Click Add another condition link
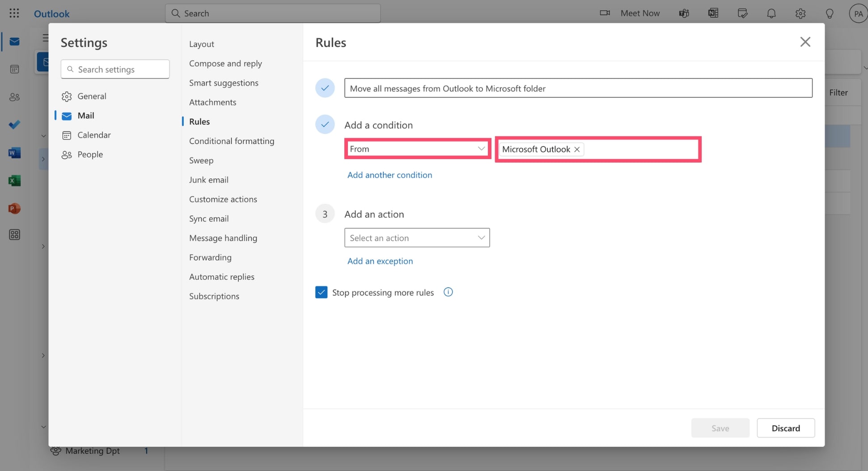Image resolution: width=868 pixels, height=471 pixels. pos(390,175)
